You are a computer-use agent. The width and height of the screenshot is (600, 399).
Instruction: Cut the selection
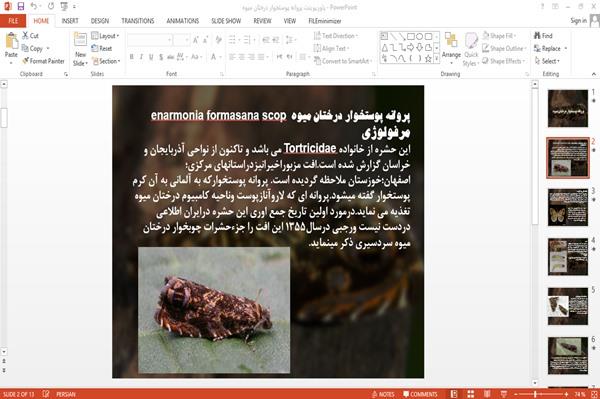click(30, 36)
